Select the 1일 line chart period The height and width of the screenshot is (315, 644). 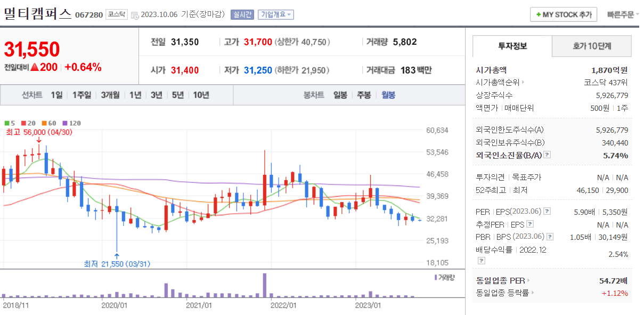[56, 95]
